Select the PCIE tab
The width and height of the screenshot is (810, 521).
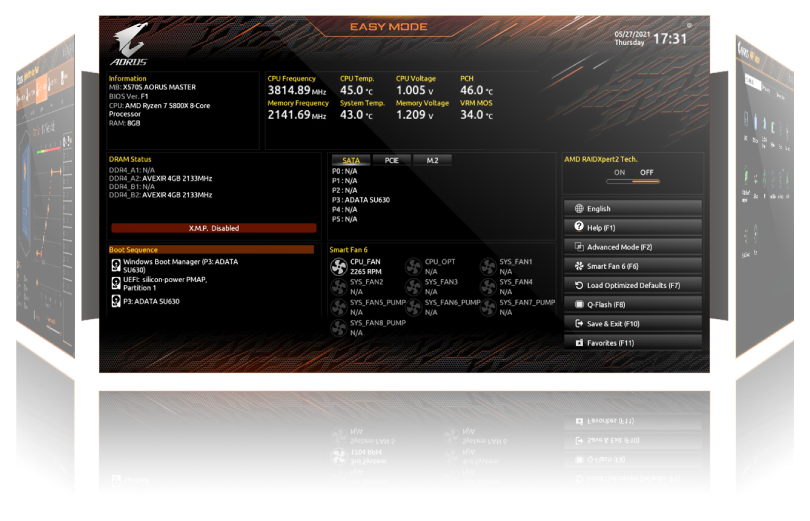(392, 161)
